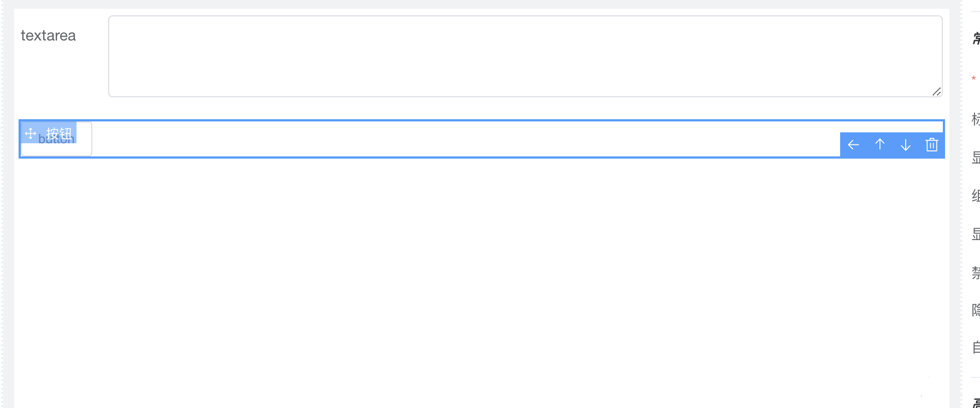Click the blue "按钮" tag on the widget
This screenshot has width=980, height=408.
click(x=59, y=133)
